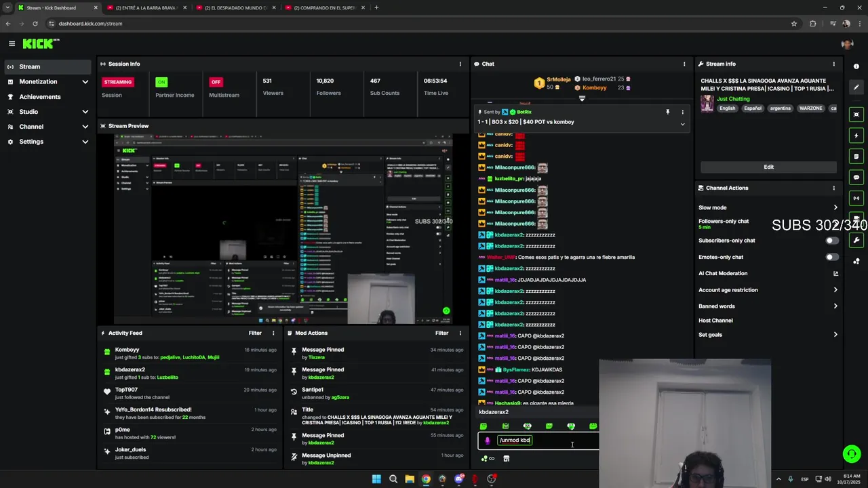
Task: Open pinned message kebab options
Action: 683,112
